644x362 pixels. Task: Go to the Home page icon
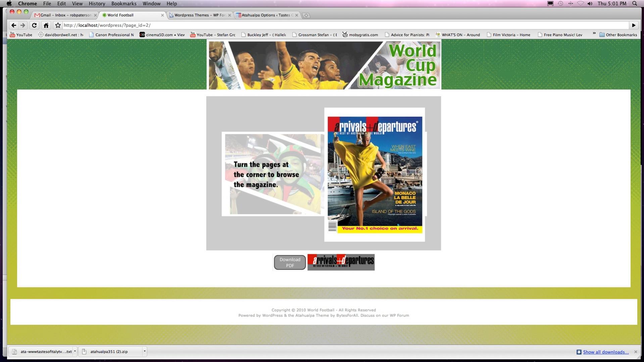[46, 25]
